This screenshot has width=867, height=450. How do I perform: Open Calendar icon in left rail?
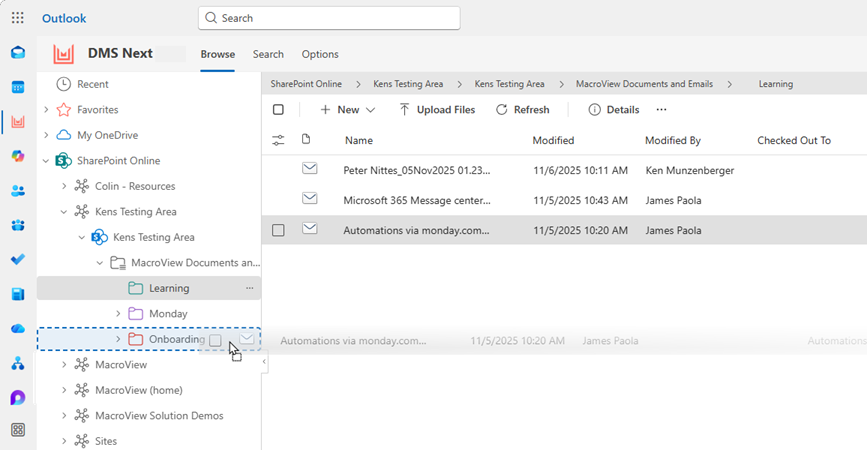tap(18, 88)
